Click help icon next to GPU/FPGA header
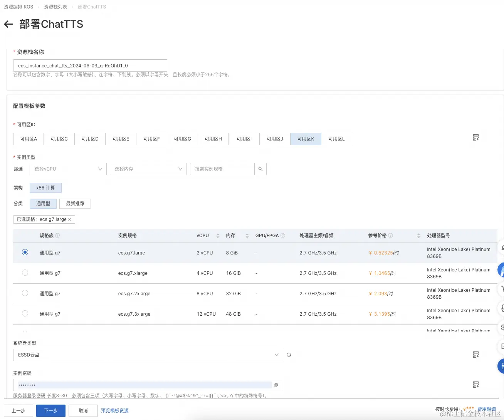The width and height of the screenshot is (504, 420). (283, 236)
